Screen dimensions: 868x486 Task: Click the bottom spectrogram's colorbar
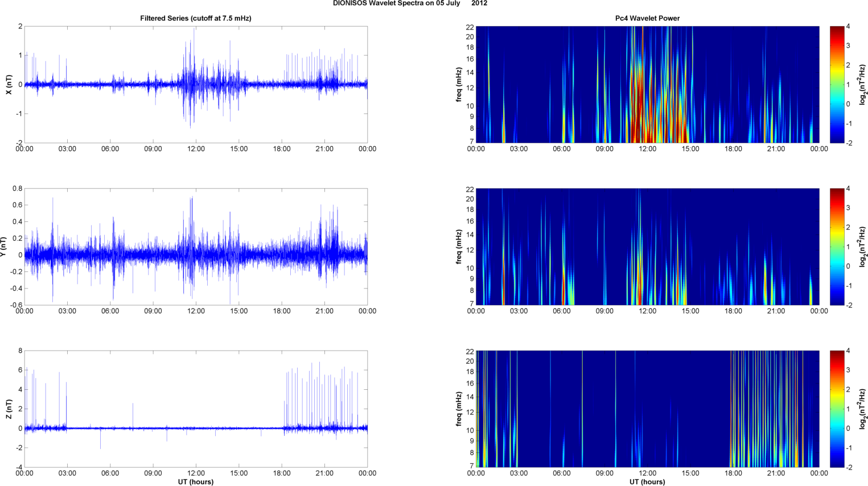click(x=836, y=409)
